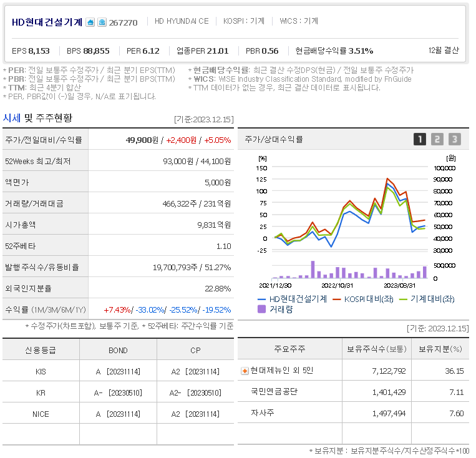The width and height of the screenshot is (476, 458).
Task: Click the 신용등급 column header
Action: tap(41, 351)
